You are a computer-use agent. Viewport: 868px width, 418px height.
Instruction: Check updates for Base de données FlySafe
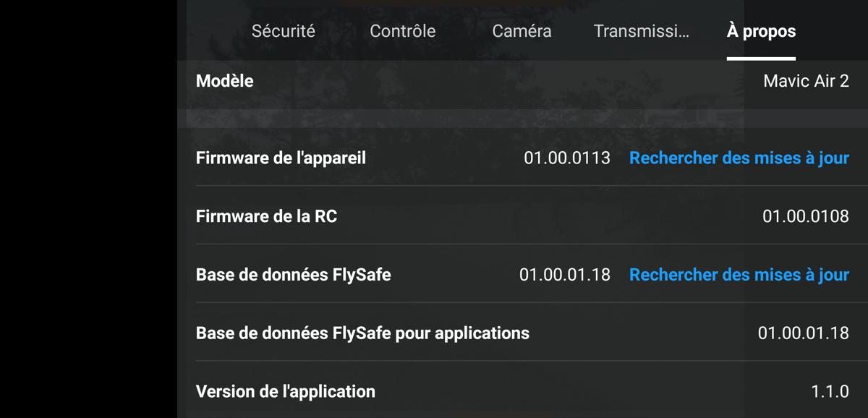click(x=739, y=275)
